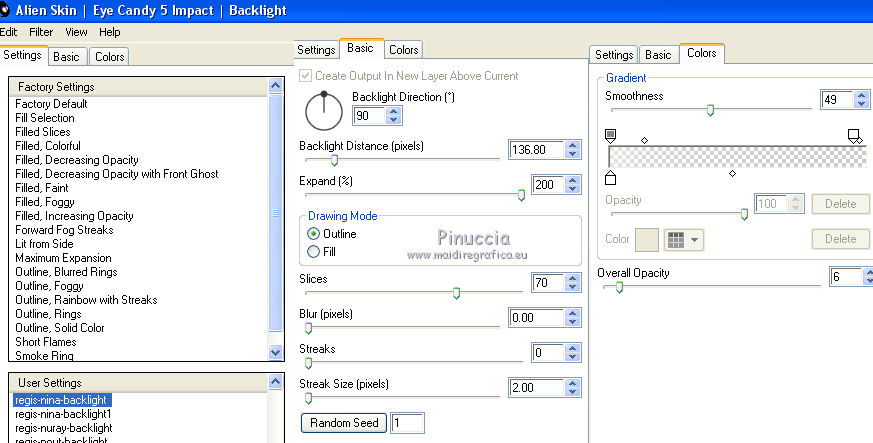This screenshot has width=873, height=443.
Task: Collapse the Factory Settings list
Action: pos(276,86)
